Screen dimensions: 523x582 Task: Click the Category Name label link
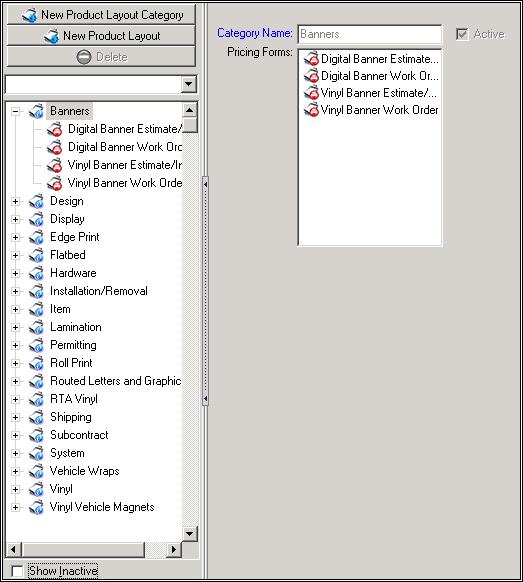click(255, 33)
